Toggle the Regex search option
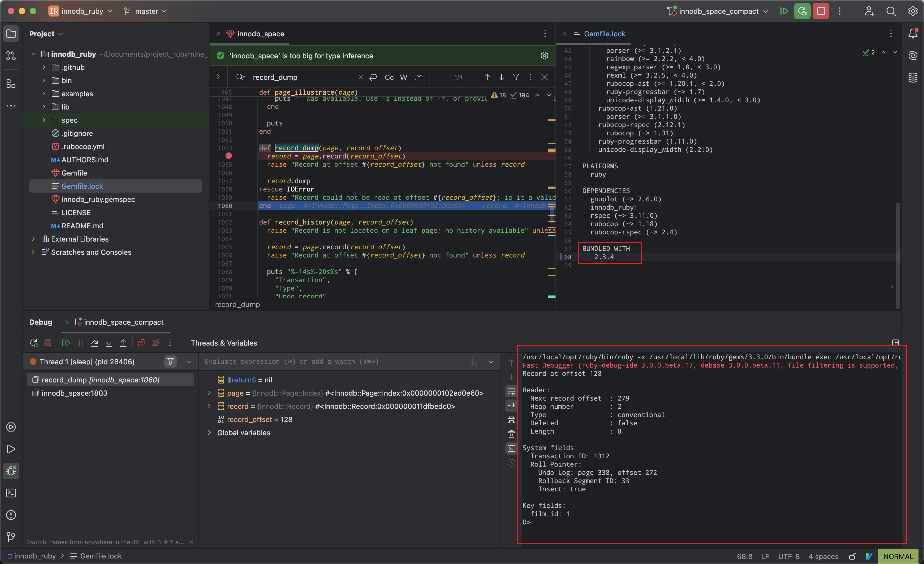This screenshot has height=564, width=924. 418,77
